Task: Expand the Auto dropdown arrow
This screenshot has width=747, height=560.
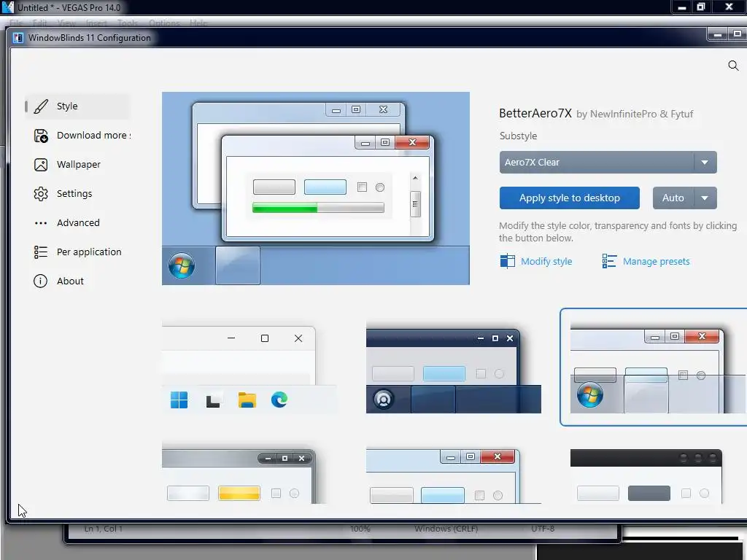Action: 705,198
